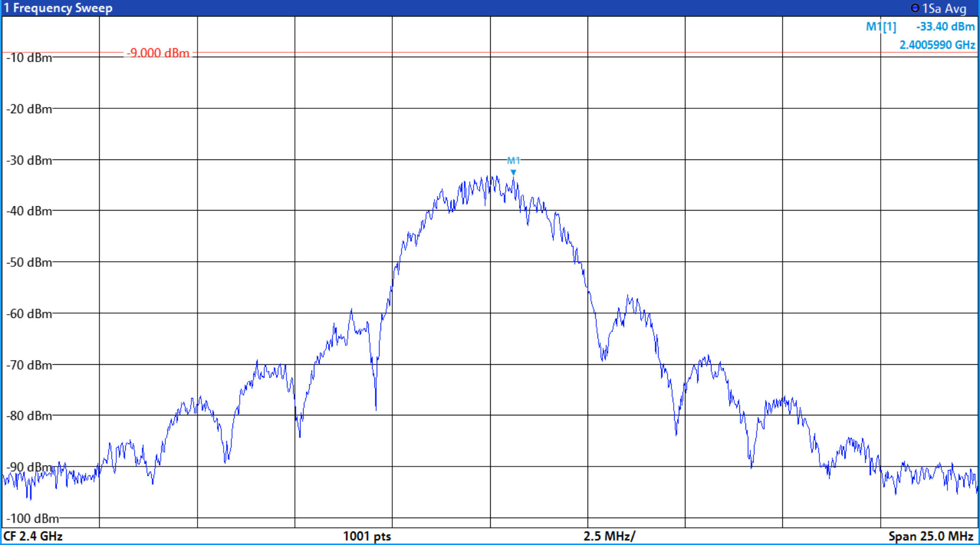Click the 'M1' text above the marker
Viewport: 980px width, 545px height.
pos(513,161)
